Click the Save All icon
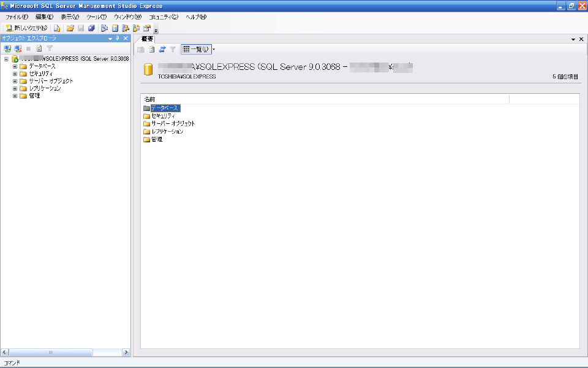588x368 pixels. (x=91, y=28)
